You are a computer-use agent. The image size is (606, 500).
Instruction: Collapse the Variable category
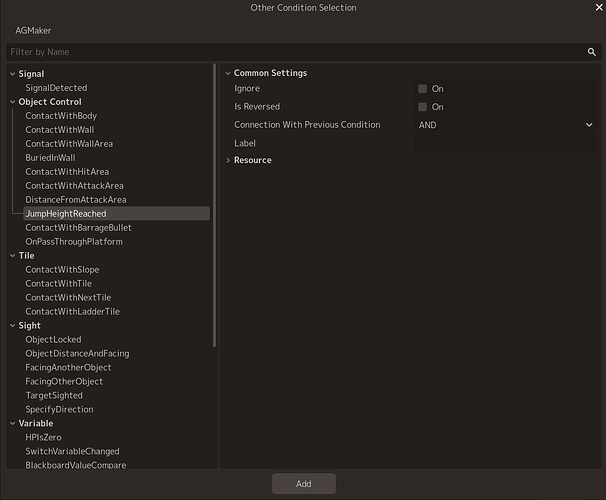[13, 423]
